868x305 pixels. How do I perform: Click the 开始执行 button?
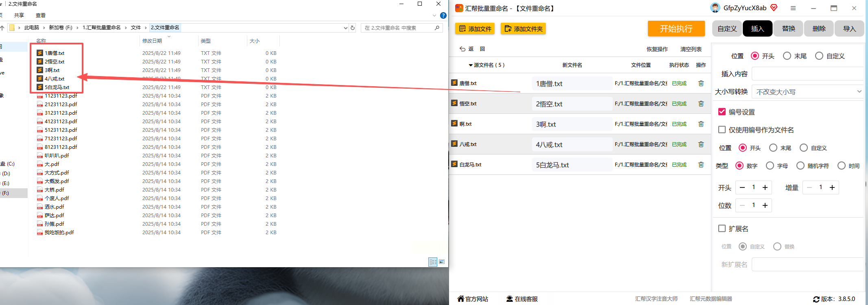tap(676, 28)
